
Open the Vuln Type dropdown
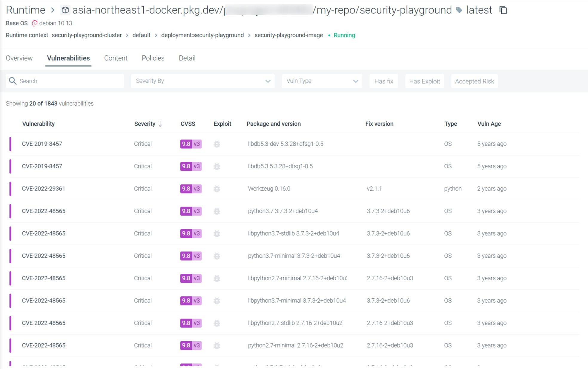click(x=322, y=81)
